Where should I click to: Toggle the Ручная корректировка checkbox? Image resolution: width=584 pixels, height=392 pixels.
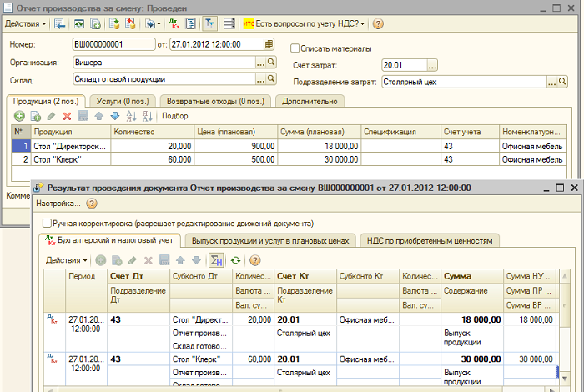point(47,224)
